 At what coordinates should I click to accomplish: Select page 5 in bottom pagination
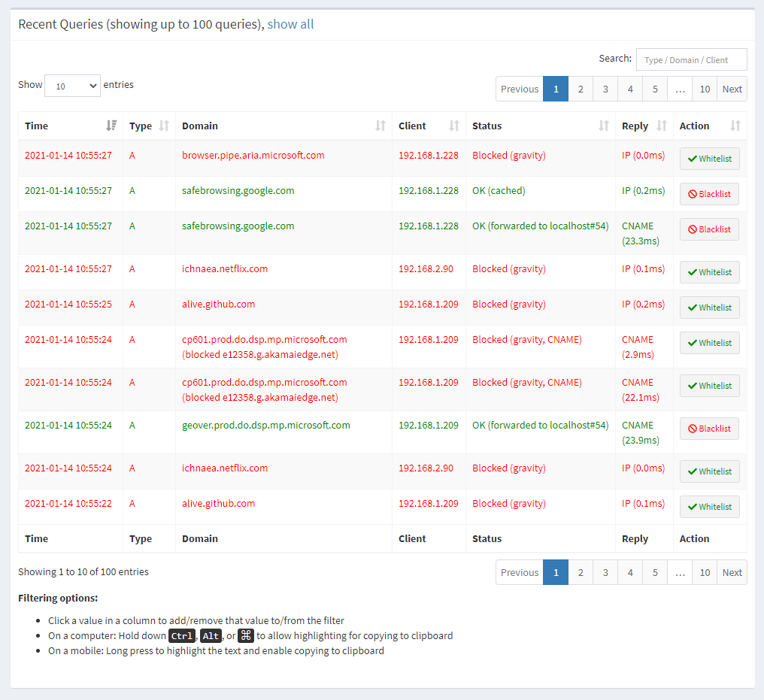(655, 572)
